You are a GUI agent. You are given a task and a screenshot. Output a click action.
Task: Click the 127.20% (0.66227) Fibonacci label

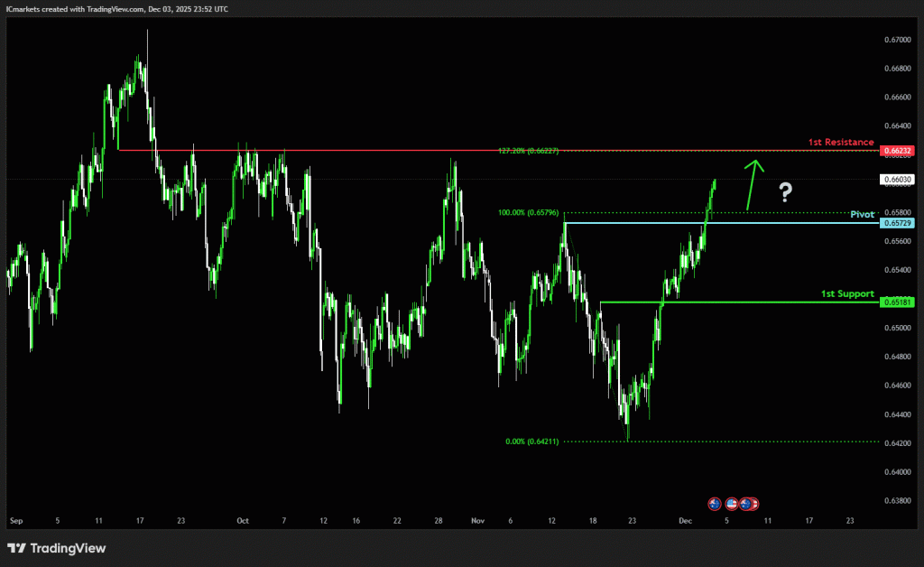pyautogui.click(x=528, y=151)
